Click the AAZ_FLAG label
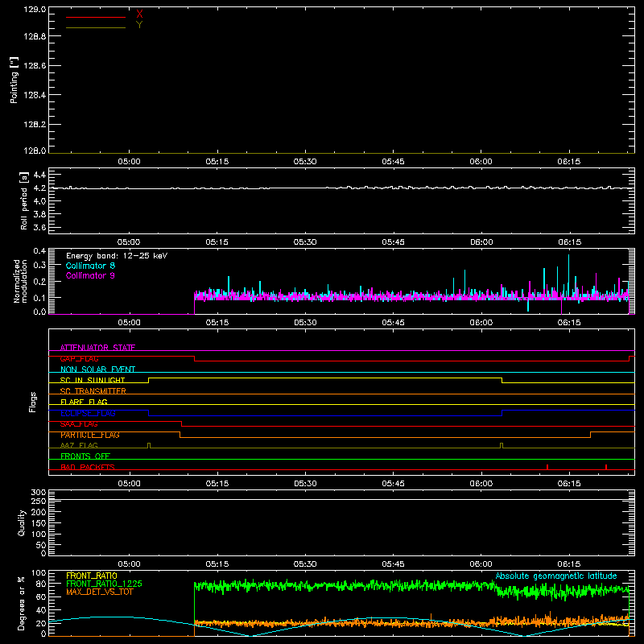The height and width of the screenshot is (644, 644). [x=79, y=445]
